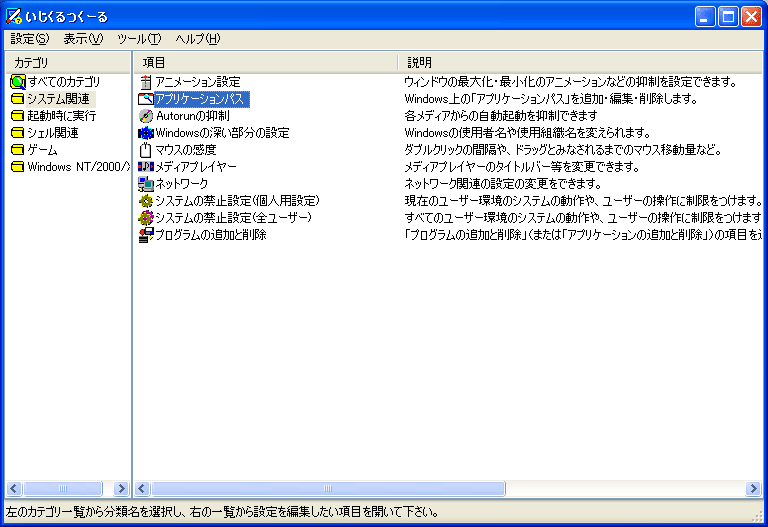Click the Windowsの深い部分の設定 icon
The width and height of the screenshot is (768, 527).
pos(145,133)
